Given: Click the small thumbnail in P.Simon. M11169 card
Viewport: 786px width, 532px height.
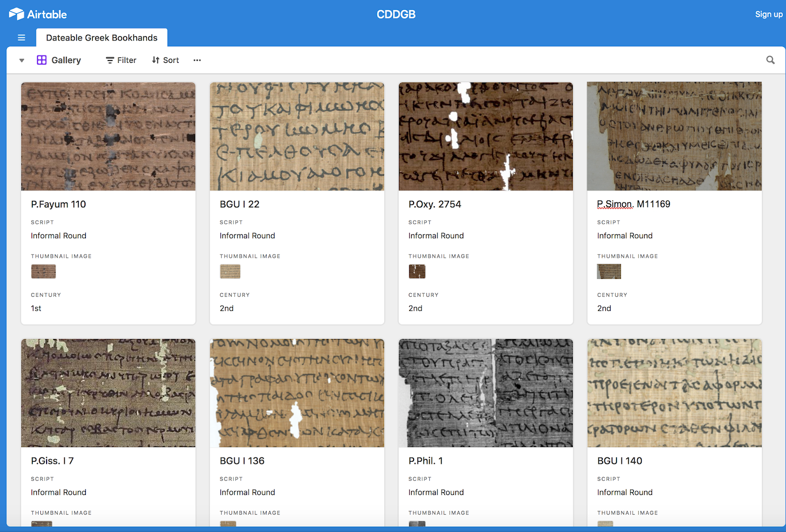Looking at the screenshot, I should point(609,272).
